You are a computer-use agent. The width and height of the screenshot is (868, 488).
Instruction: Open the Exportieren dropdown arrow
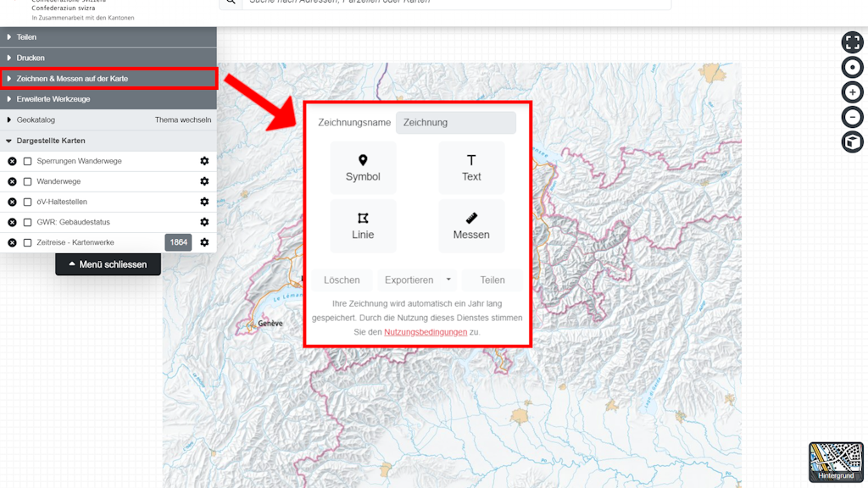coord(448,280)
